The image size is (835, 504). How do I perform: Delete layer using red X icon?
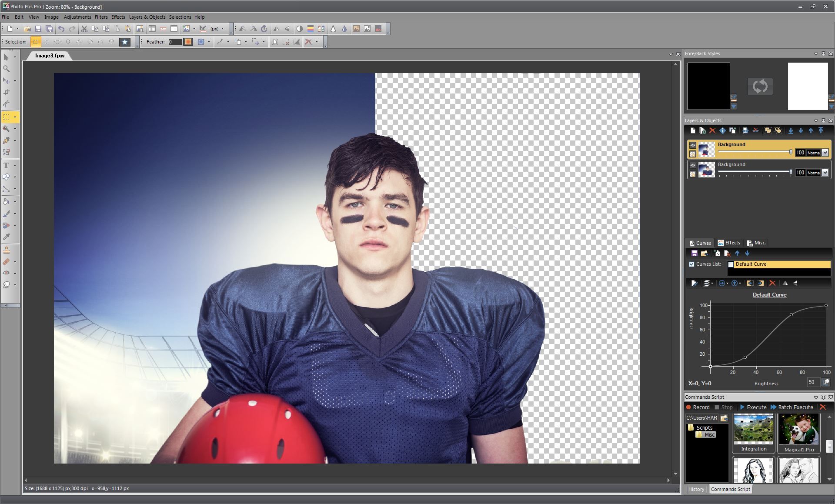712,130
